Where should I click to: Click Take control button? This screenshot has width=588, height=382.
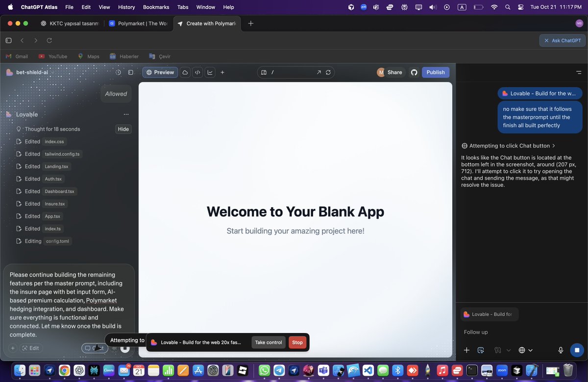[x=269, y=342]
